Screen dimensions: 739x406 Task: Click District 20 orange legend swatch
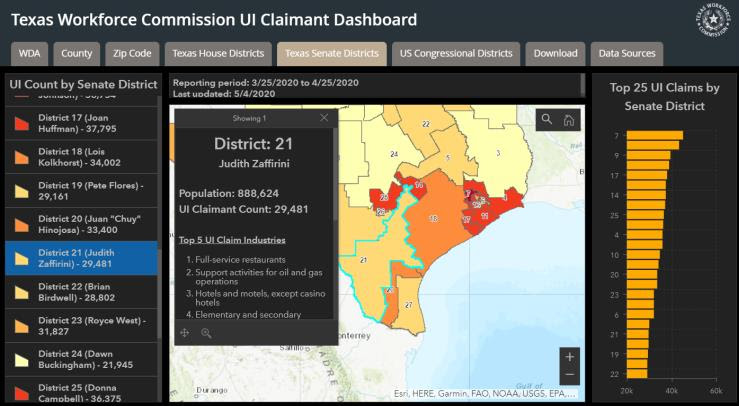pos(22,225)
